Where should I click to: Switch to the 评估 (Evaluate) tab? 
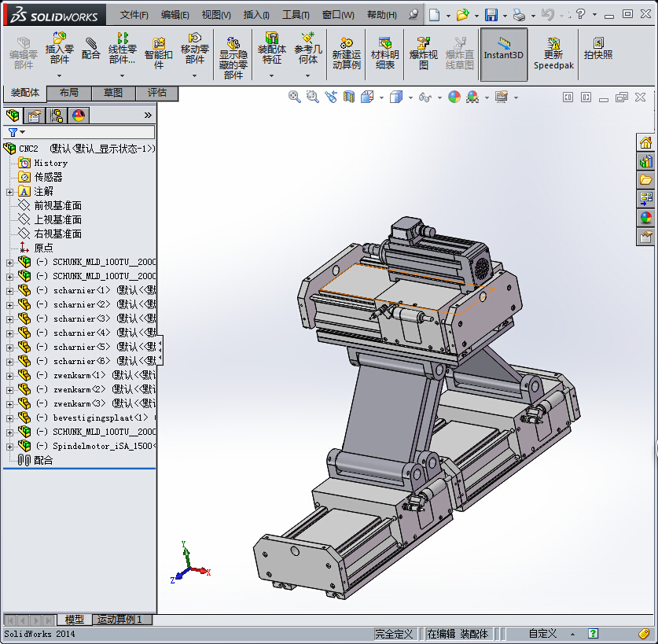(x=156, y=93)
